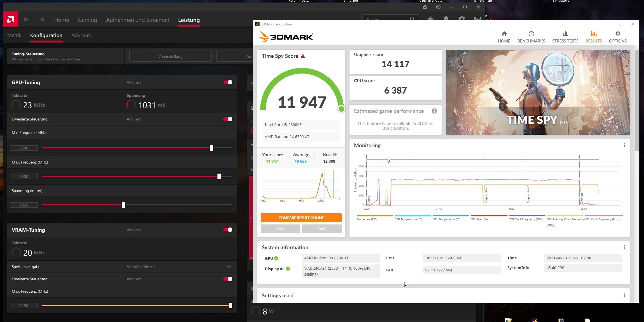
Task: Open System information three-dot menu
Action: coord(624,247)
